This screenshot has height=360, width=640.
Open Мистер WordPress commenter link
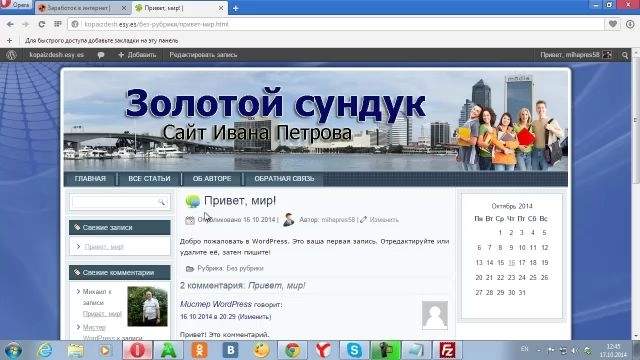tap(216, 304)
